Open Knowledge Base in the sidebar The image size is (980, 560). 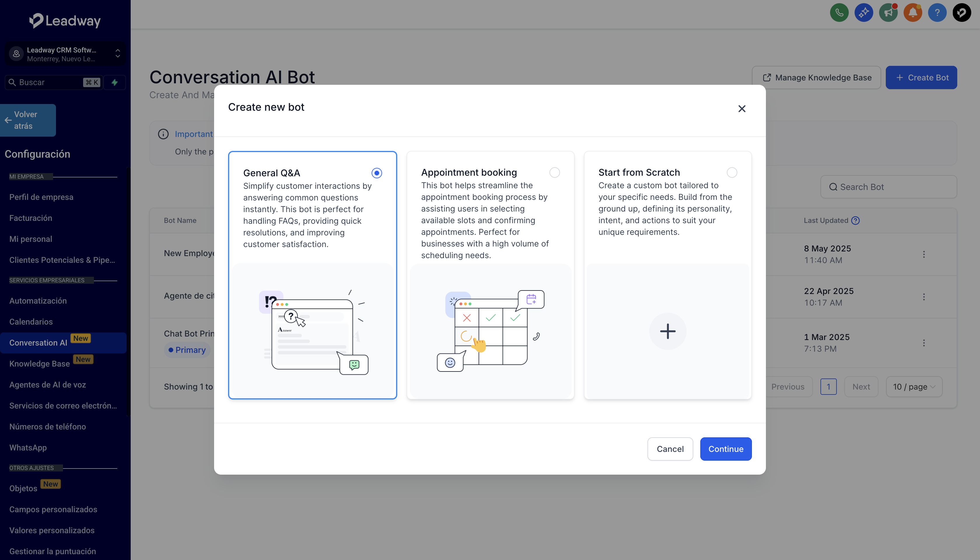[39, 363]
